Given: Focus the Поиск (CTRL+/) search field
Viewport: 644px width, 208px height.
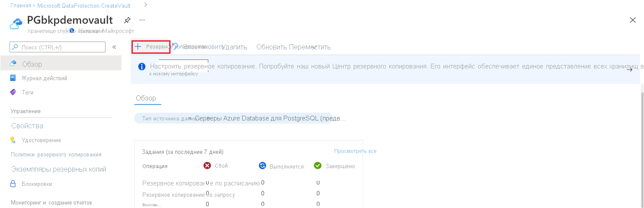Looking at the screenshot, I should (x=58, y=47).
